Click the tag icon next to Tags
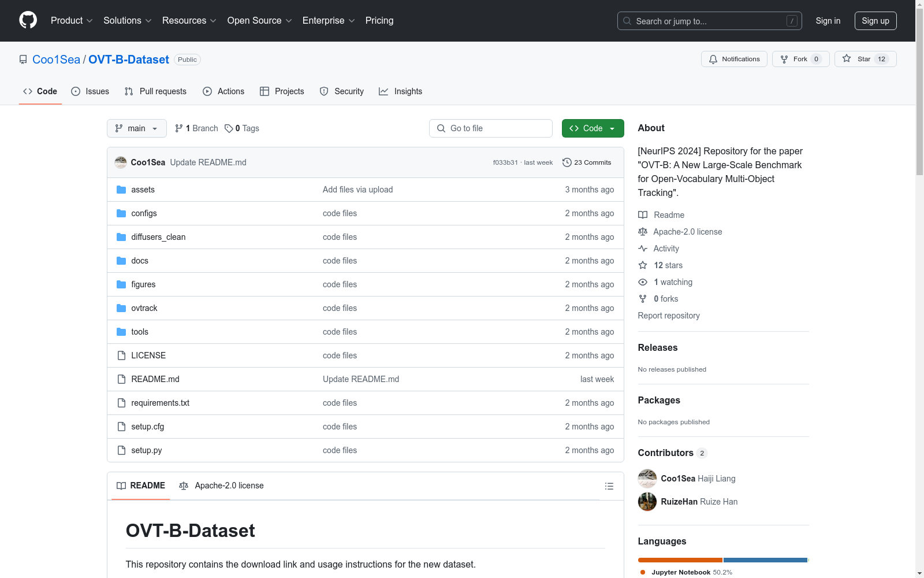Screen dimensions: 924x578 click(x=229, y=128)
